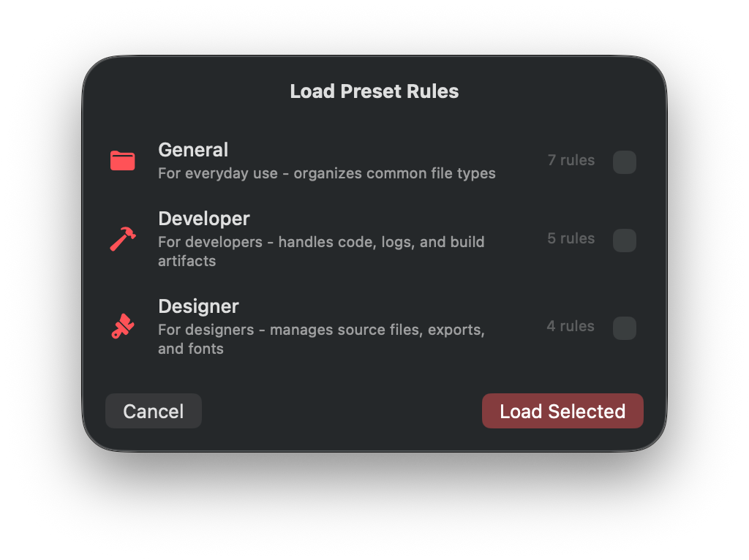This screenshot has width=749, height=560.
Task: Select the Developer preset name text
Action: 203,218
